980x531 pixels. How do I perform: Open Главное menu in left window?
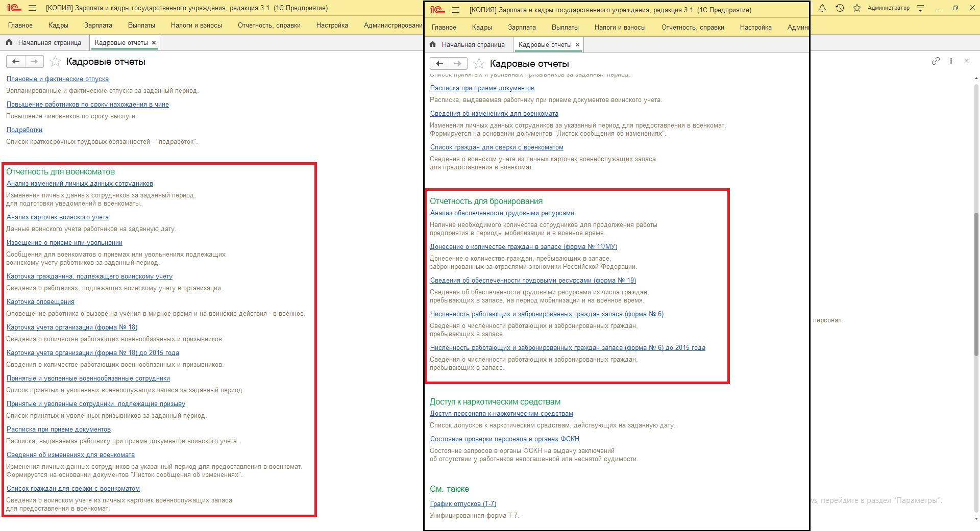pos(20,26)
